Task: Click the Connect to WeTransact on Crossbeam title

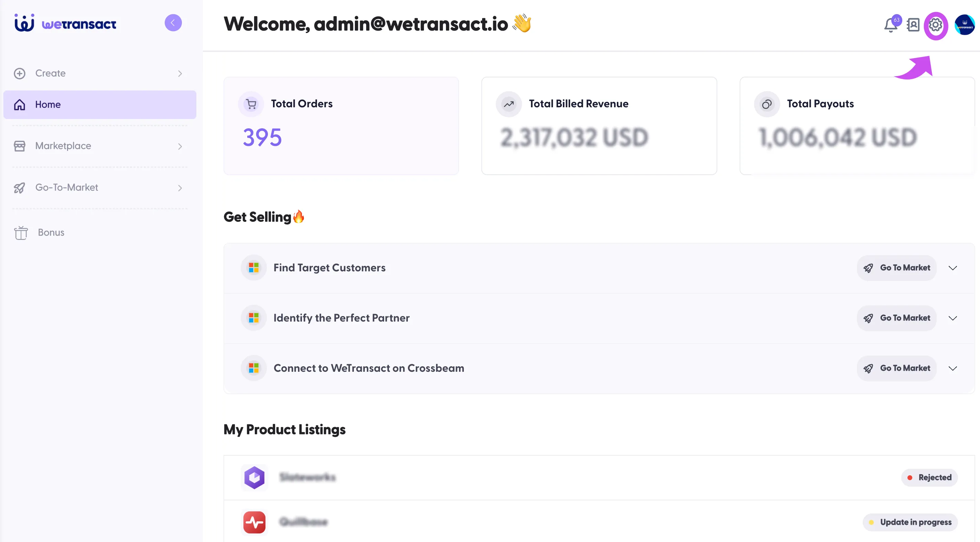Action: (x=369, y=368)
